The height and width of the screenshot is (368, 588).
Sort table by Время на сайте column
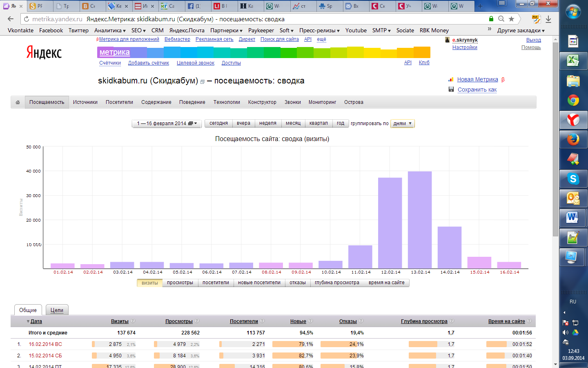click(x=506, y=321)
